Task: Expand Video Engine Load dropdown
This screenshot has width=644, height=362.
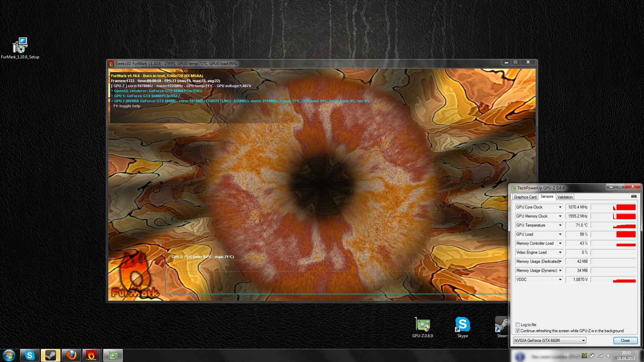Action: (560, 253)
